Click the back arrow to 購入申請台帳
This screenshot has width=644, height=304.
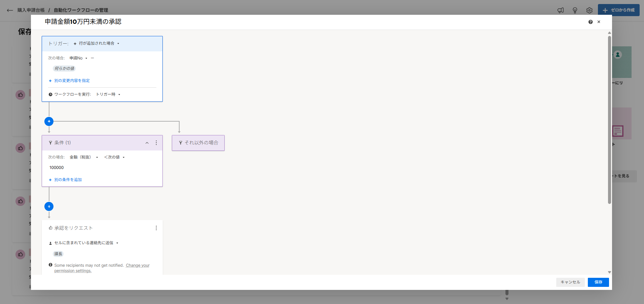tap(10, 10)
